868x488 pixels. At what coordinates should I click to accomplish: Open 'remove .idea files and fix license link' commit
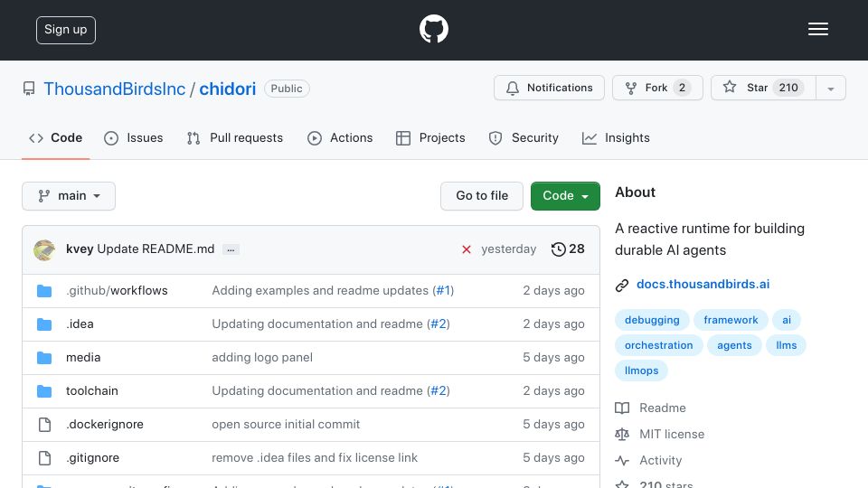click(x=315, y=457)
